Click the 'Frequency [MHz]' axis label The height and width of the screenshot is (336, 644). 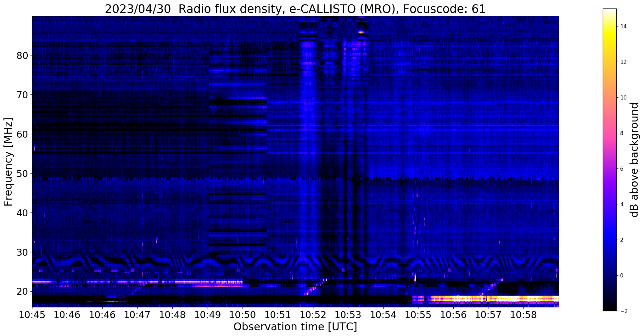(8, 162)
